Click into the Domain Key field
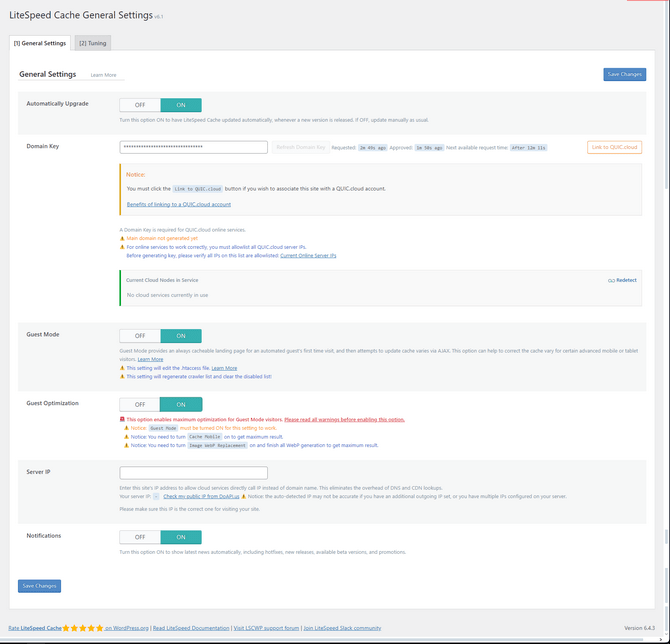The image size is (670, 644). coord(193,147)
